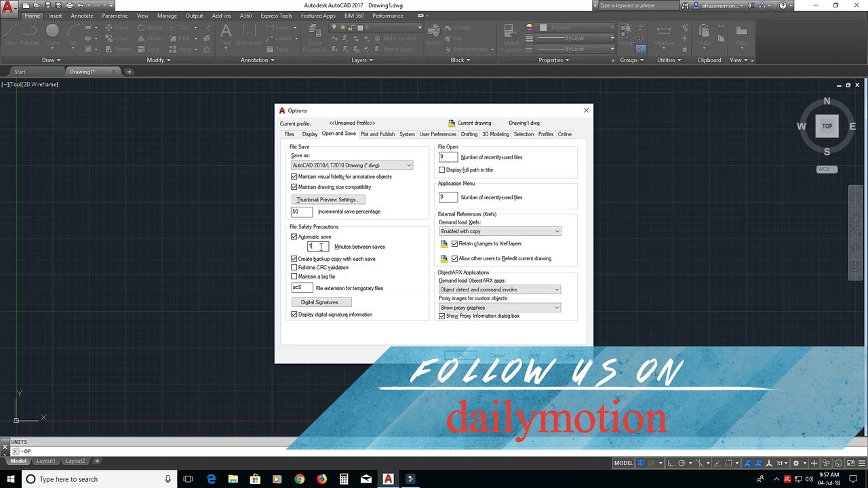Switch to the User Preferences tab
Viewport: 868px width, 488px height.
point(438,134)
